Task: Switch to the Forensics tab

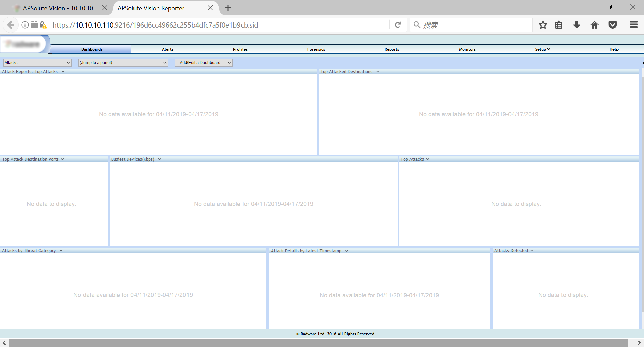Action: pos(316,49)
